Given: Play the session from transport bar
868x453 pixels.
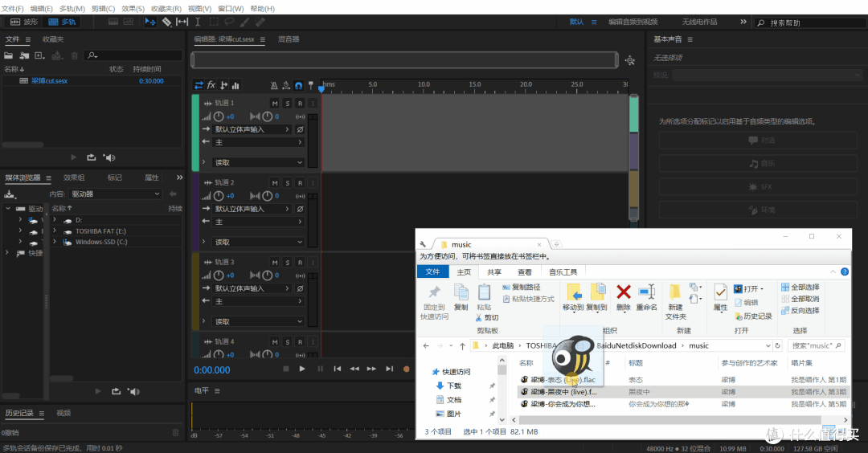Looking at the screenshot, I should pos(302,369).
